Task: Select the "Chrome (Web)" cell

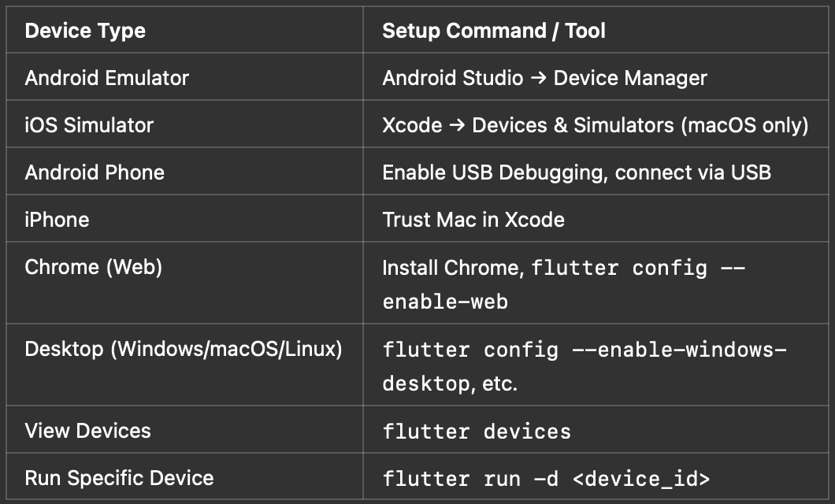Action: (93, 267)
